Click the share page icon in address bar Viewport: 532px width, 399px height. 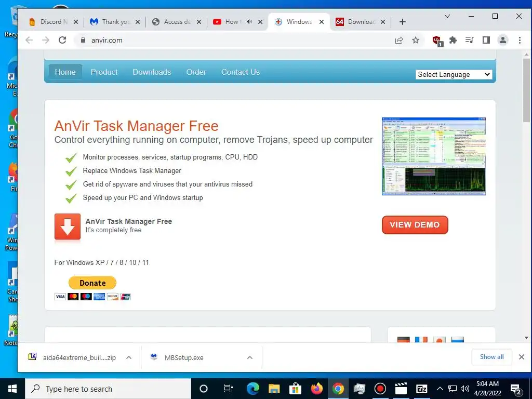coord(399,41)
